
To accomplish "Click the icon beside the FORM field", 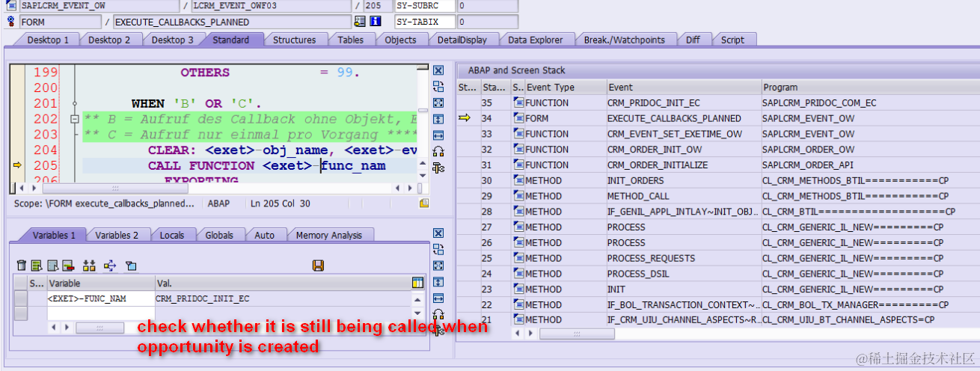I will tap(10, 22).
